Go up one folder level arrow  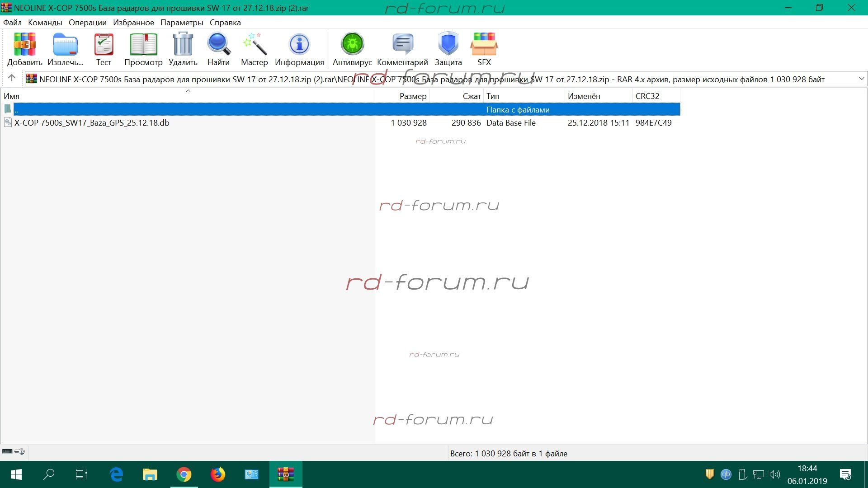pyautogui.click(x=12, y=78)
